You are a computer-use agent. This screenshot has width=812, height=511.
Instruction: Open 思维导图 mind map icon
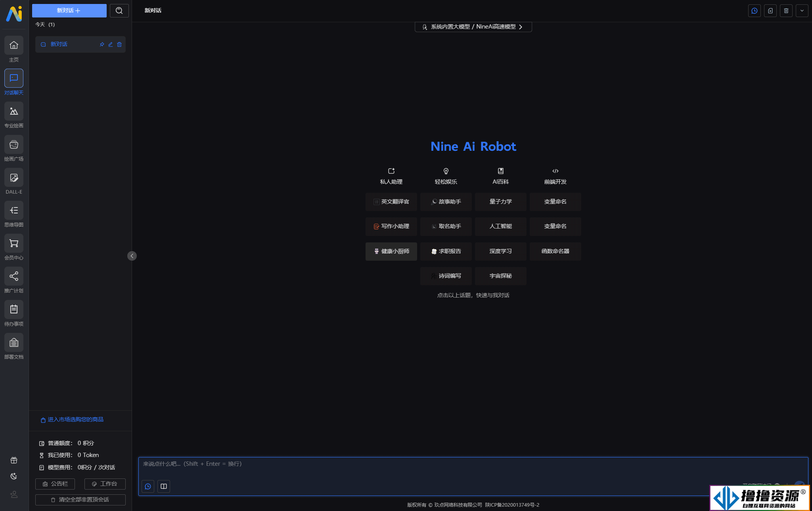[14, 210]
